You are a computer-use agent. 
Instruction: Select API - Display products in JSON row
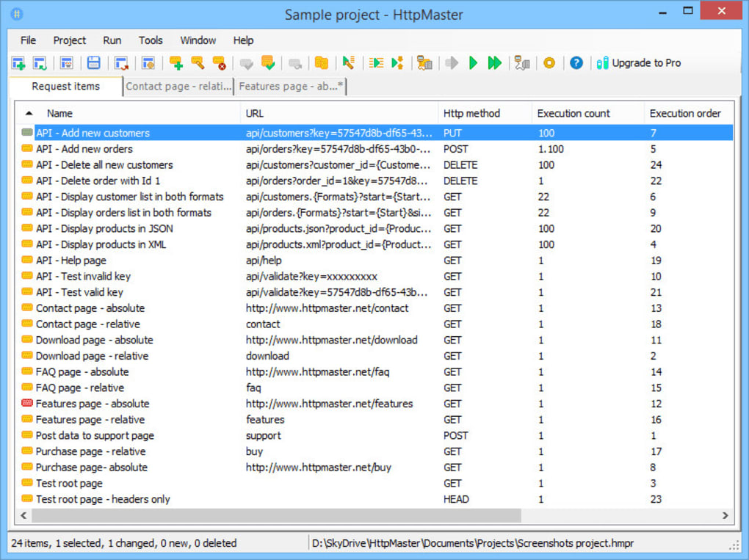pyautogui.click(x=375, y=229)
